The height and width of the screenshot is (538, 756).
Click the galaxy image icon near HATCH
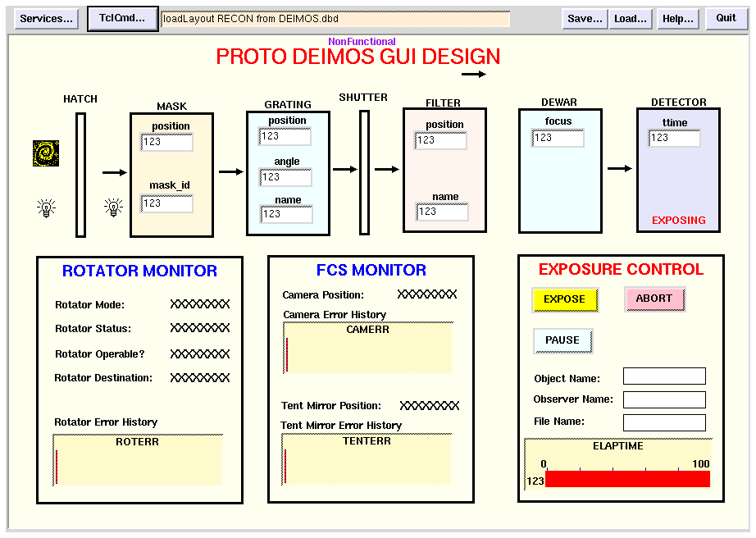pyautogui.click(x=46, y=153)
